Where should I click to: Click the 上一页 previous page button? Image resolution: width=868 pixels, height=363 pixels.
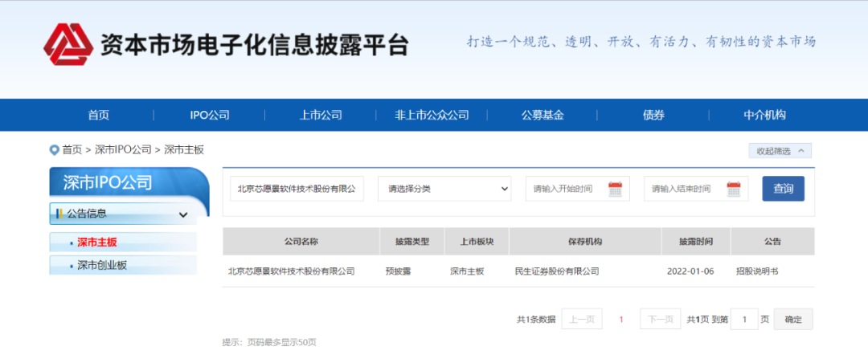[582, 320]
